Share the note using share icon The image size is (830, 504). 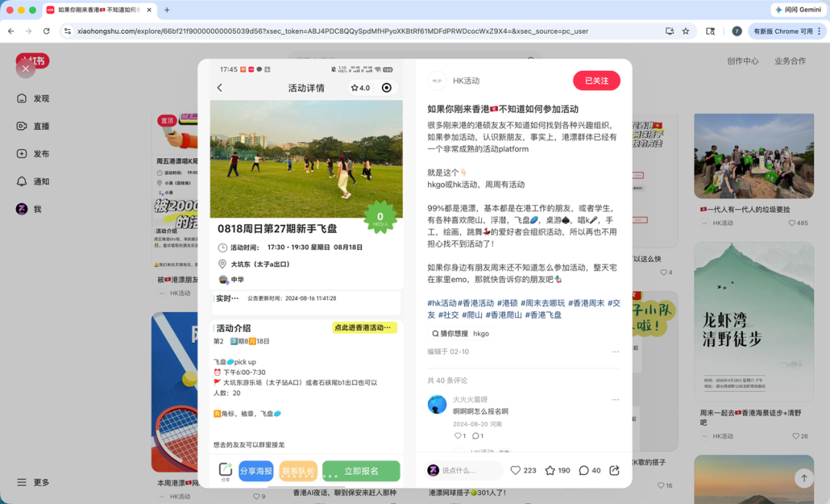tap(614, 470)
